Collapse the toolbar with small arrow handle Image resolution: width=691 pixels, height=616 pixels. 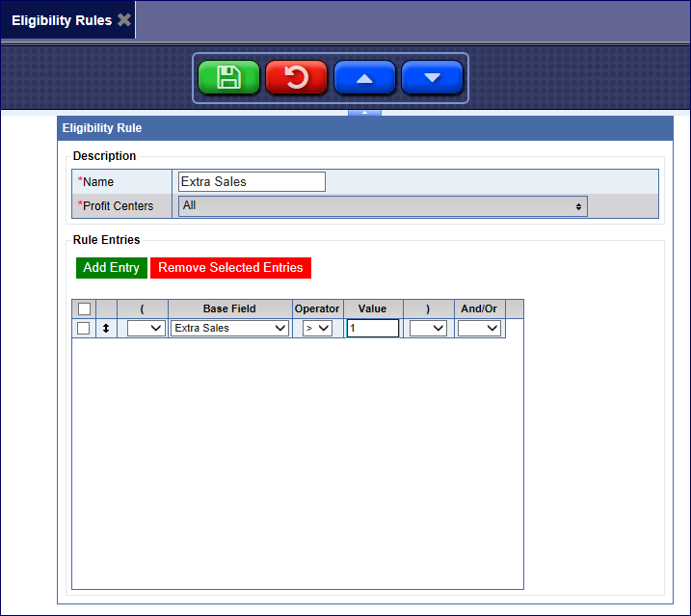(364, 113)
